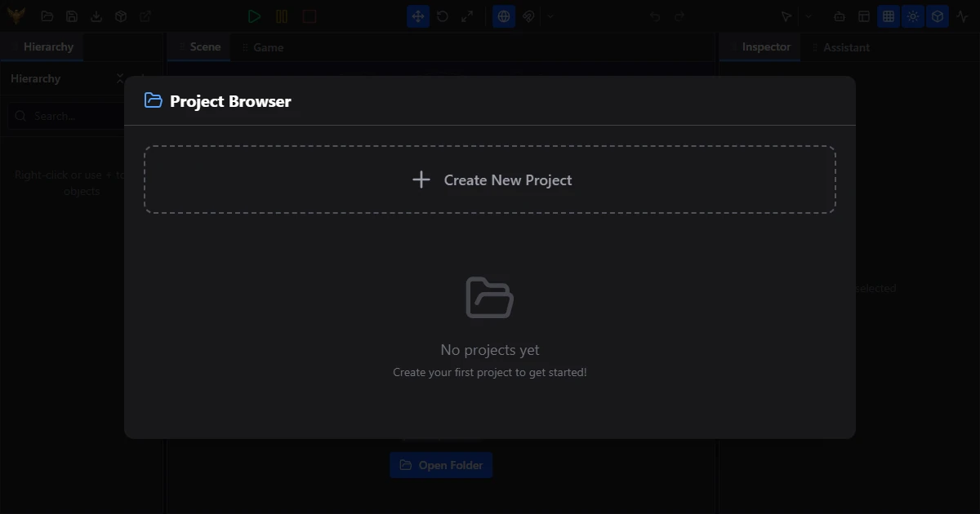Click the robot assistant icon
The width and height of the screenshot is (980, 514).
point(840,16)
